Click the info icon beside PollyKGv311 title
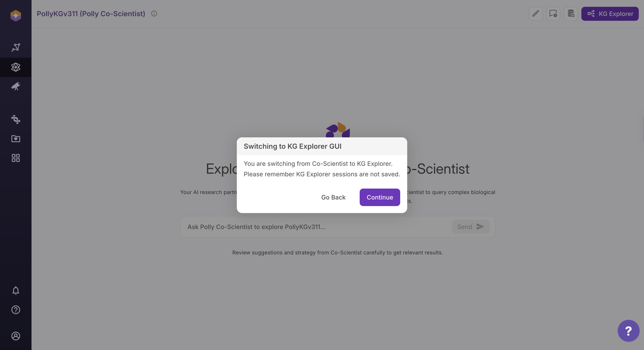The width and height of the screenshot is (644, 350). 154,14
